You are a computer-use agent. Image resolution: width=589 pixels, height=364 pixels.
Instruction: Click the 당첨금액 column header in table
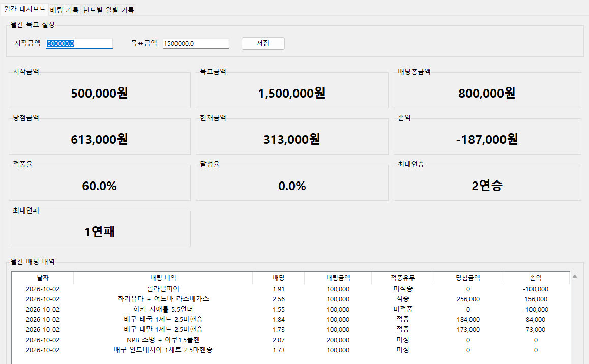(x=468, y=278)
